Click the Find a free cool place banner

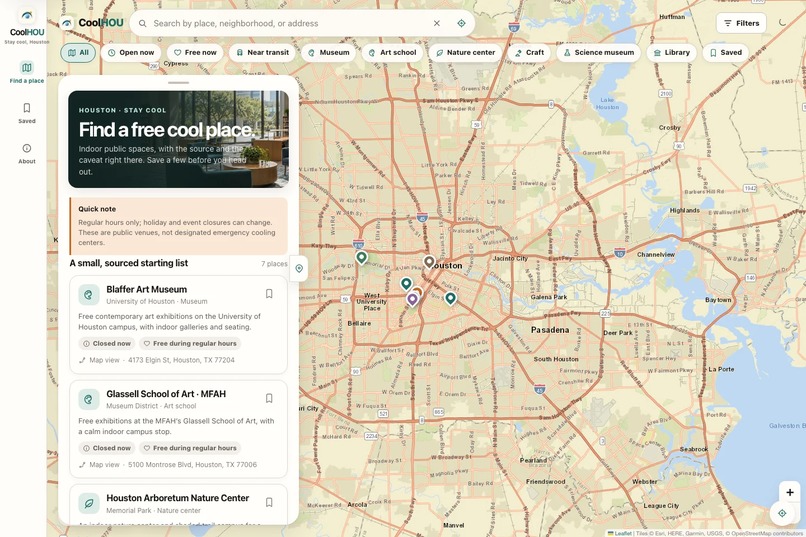[178, 139]
